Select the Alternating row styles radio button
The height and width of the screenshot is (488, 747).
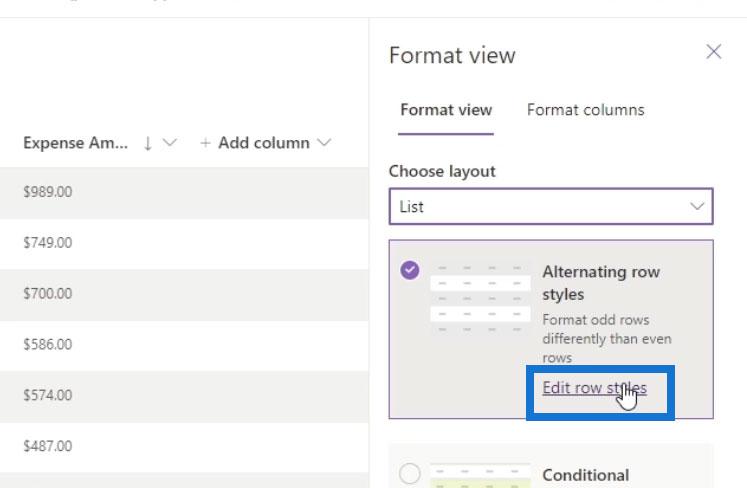[x=410, y=270]
